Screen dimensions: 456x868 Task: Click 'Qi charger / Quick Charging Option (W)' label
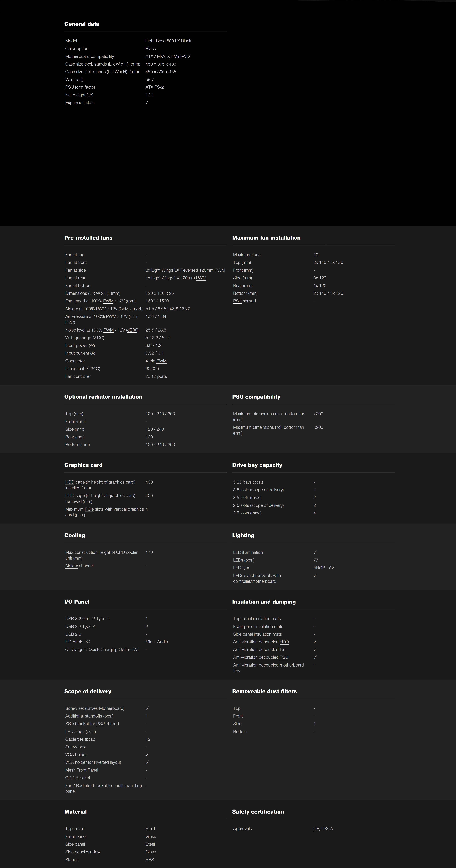pyautogui.click(x=102, y=650)
